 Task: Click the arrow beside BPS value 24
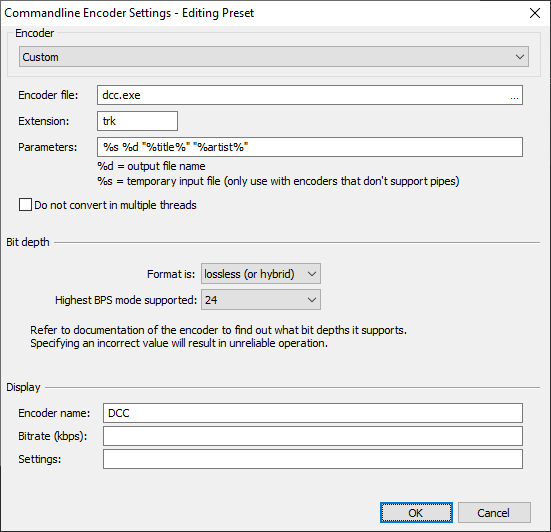point(312,300)
